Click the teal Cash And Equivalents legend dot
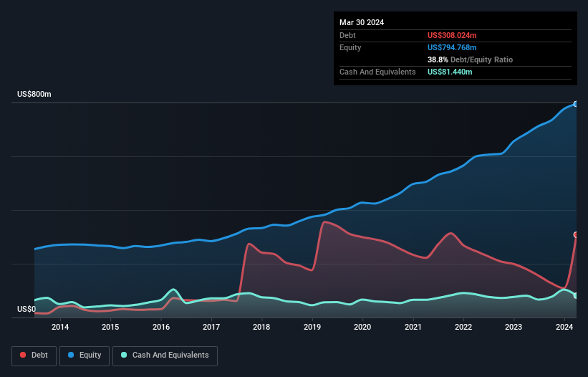Screen dimensions: 588x377 pos(124,355)
